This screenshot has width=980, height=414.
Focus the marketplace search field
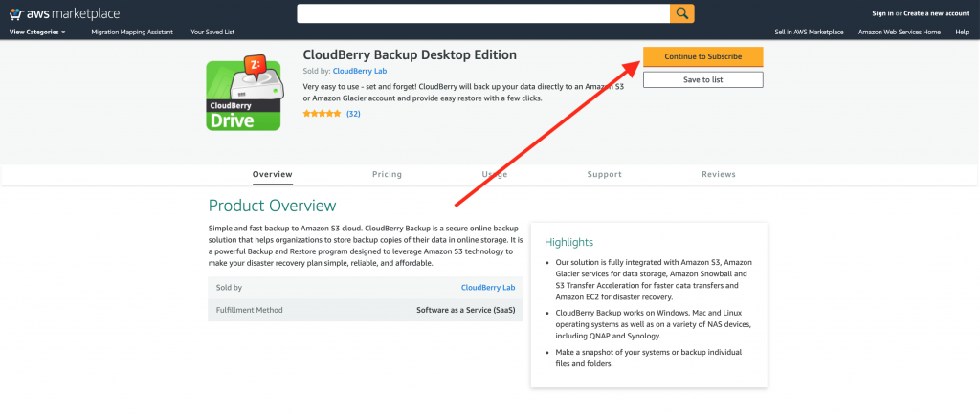(x=483, y=13)
